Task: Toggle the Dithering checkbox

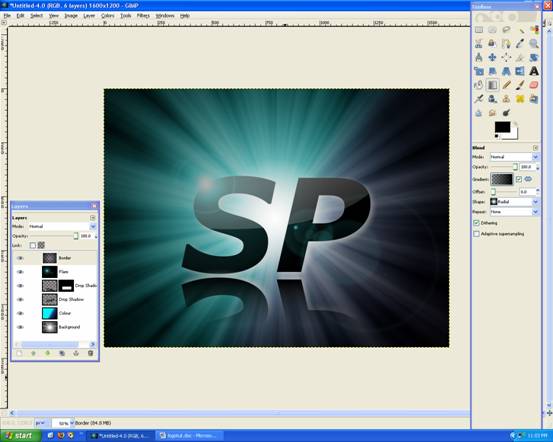Action: click(476, 223)
